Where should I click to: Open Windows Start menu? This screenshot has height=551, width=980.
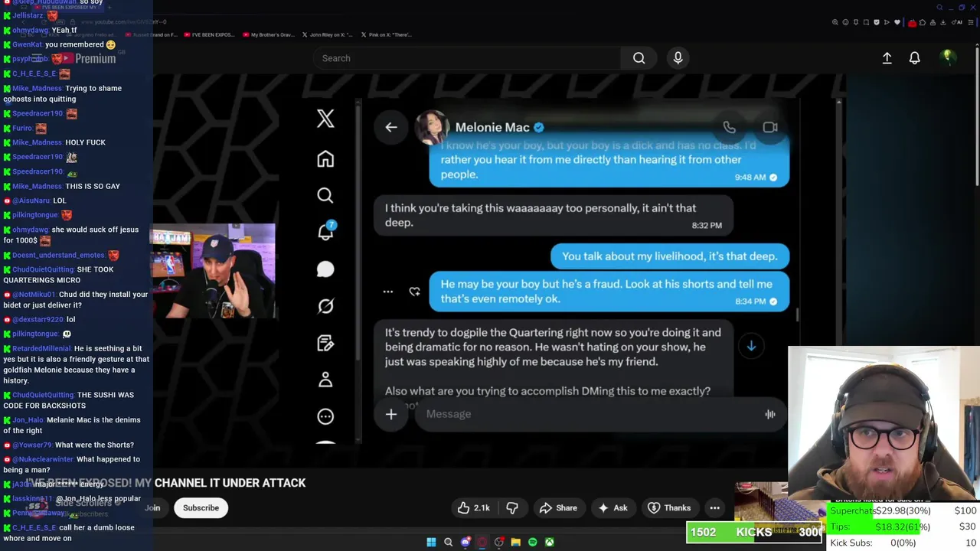431,542
